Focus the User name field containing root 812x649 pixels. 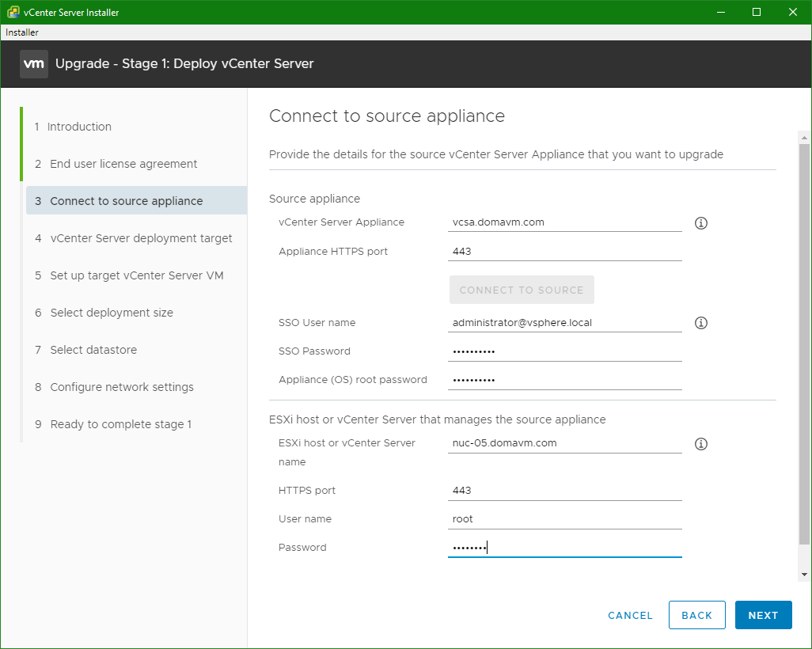(565, 519)
